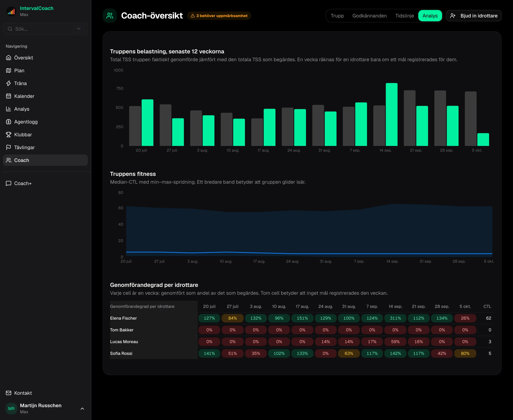513x420 pixels.
Task: Open Coach+ chat bubble icon
Action: click(9, 183)
